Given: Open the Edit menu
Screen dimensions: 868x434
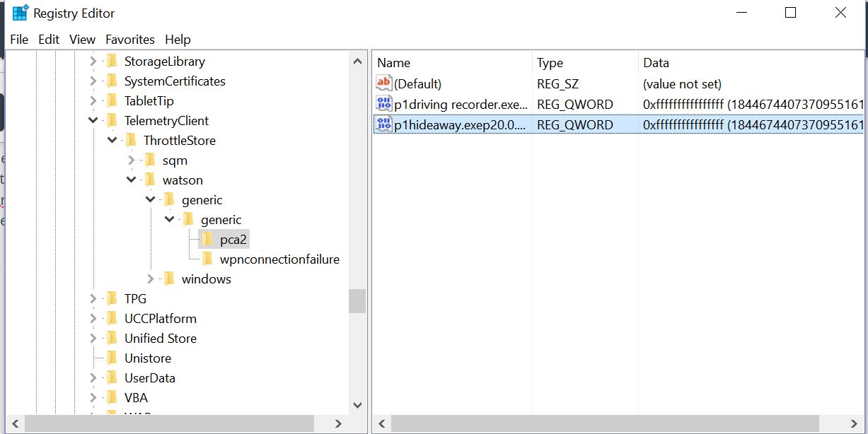Looking at the screenshot, I should tap(49, 40).
